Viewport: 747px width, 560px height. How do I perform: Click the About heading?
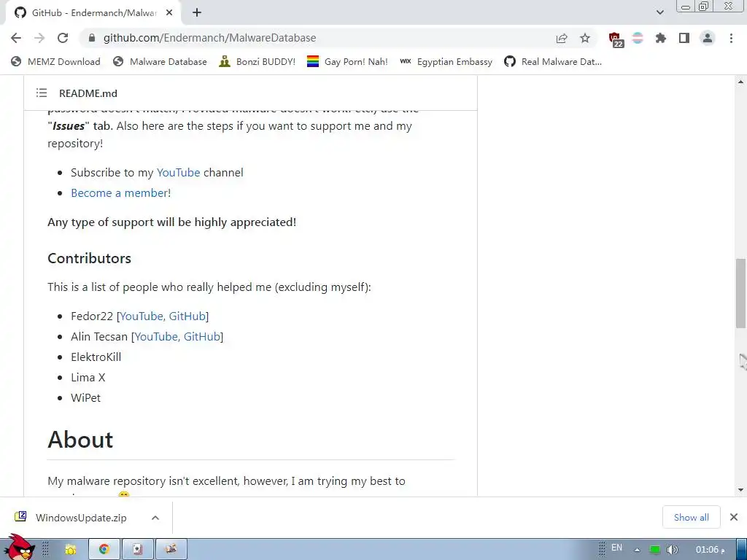click(80, 440)
